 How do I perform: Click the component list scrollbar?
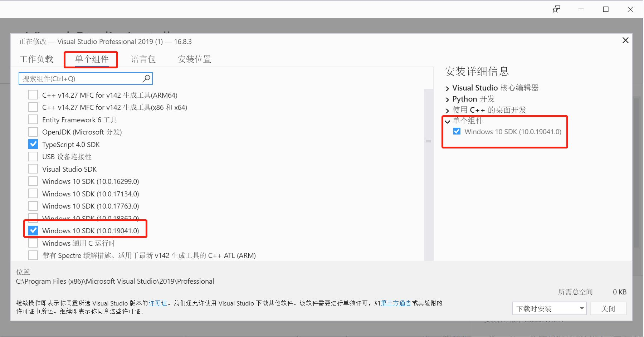pyautogui.click(x=428, y=141)
